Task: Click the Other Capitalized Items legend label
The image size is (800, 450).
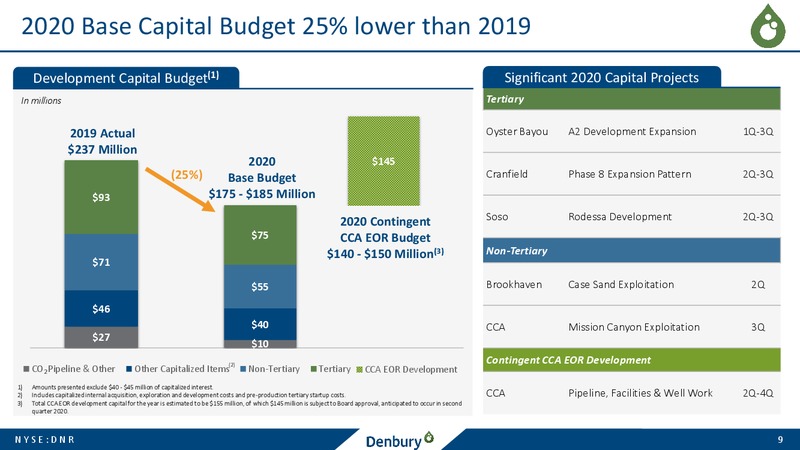Action: (x=185, y=368)
